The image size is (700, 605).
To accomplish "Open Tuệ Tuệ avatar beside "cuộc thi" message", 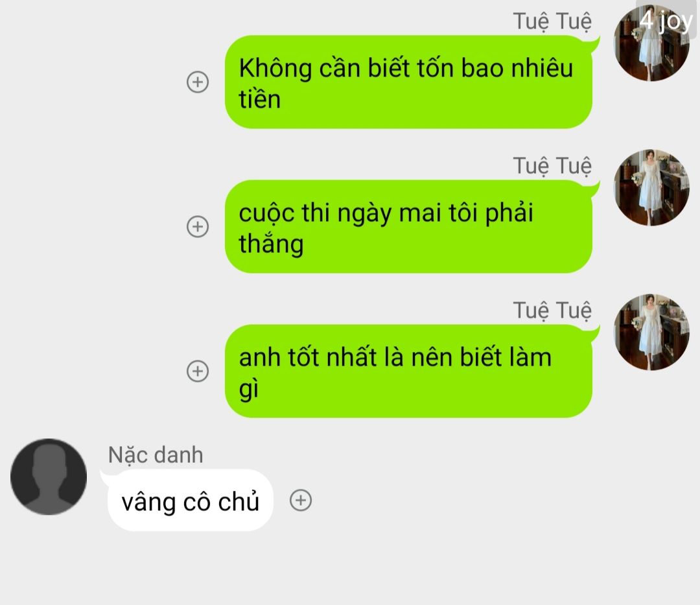I will 652,187.
